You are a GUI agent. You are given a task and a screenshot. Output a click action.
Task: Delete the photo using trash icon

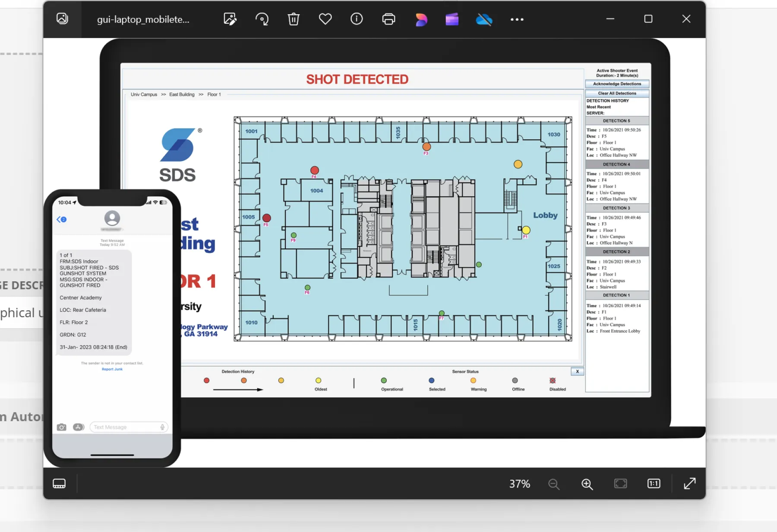point(294,19)
